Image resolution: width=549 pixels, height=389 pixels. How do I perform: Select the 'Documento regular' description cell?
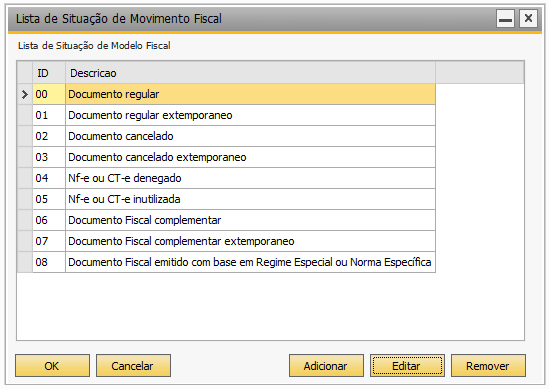[250, 94]
